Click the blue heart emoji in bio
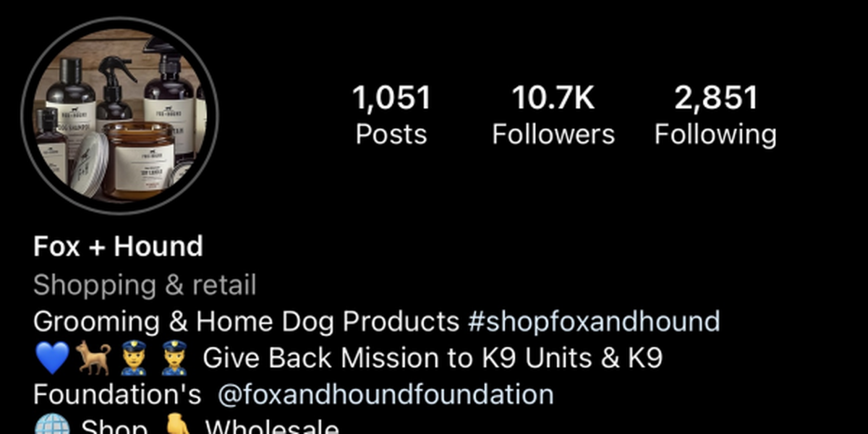 [51, 358]
